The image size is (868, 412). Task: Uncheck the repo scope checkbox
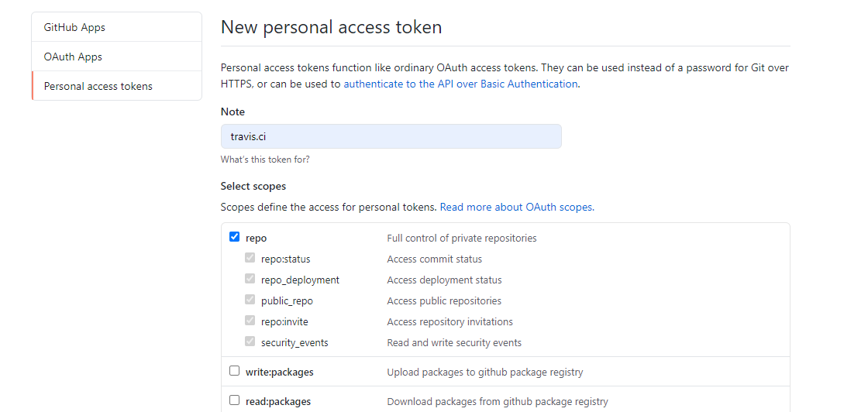coord(235,237)
